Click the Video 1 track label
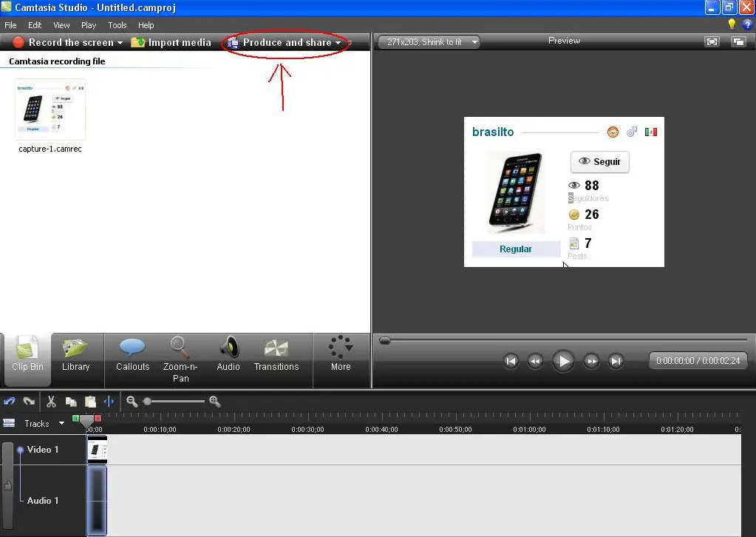This screenshot has width=756, height=537. point(42,450)
